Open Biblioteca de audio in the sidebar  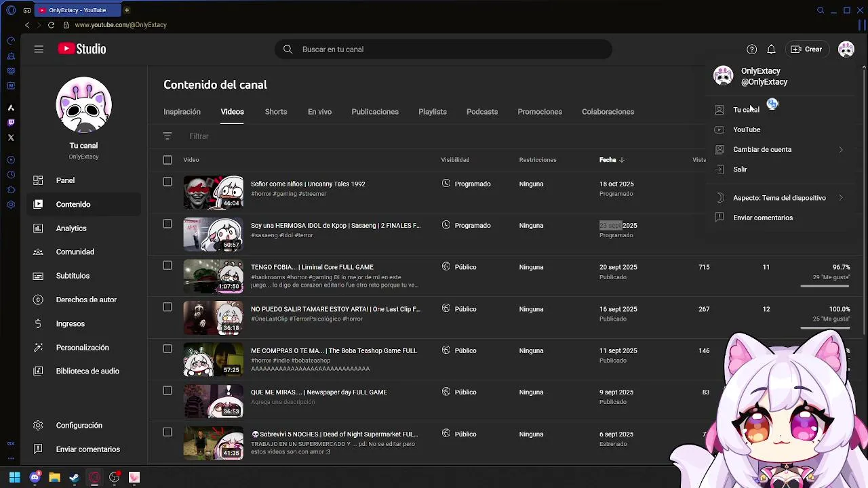coord(83,371)
